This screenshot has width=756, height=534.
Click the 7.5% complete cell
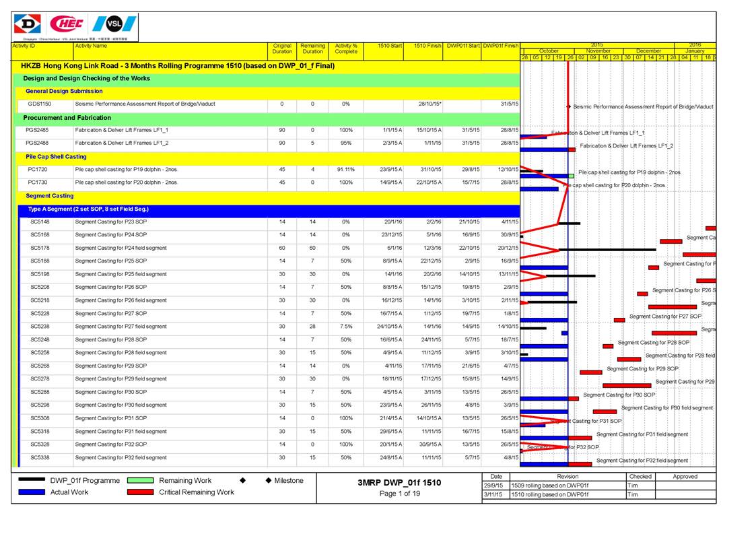346,327
